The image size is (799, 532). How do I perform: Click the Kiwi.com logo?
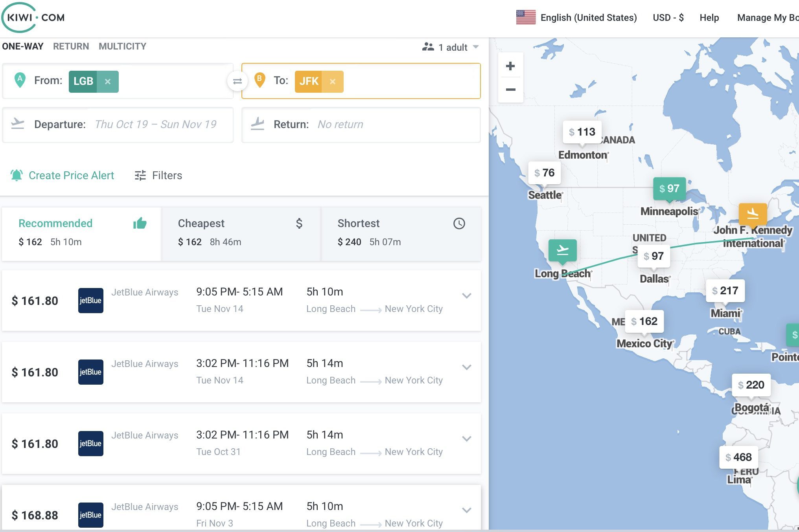point(33,18)
